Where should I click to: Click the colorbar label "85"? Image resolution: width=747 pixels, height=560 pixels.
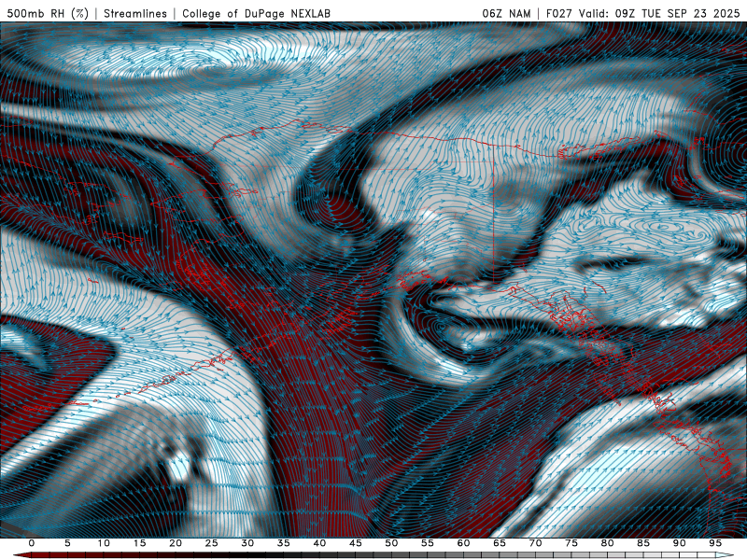point(643,543)
